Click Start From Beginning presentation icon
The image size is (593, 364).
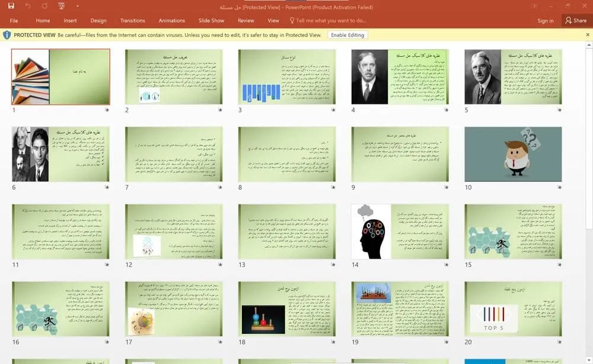click(61, 6)
